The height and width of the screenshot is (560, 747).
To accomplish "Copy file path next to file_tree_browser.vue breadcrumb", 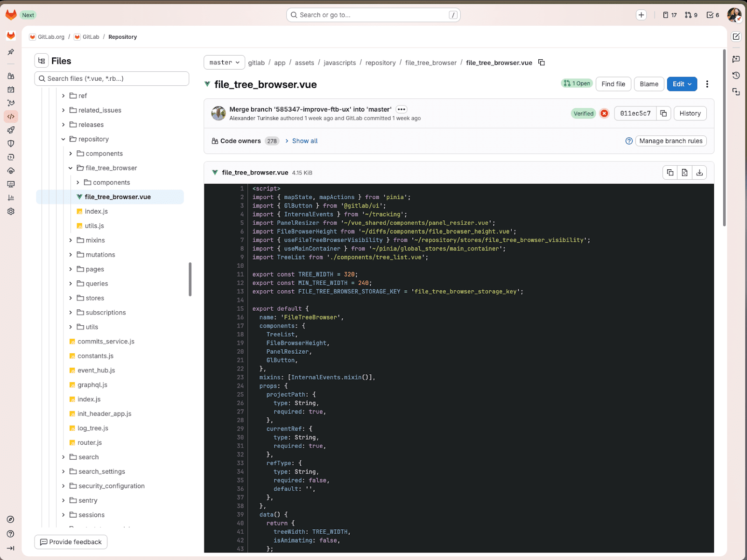I will [542, 63].
